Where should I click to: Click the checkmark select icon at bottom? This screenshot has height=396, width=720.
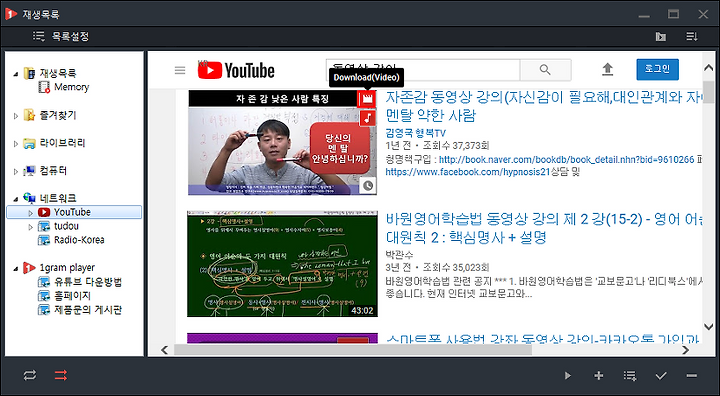[x=661, y=376]
